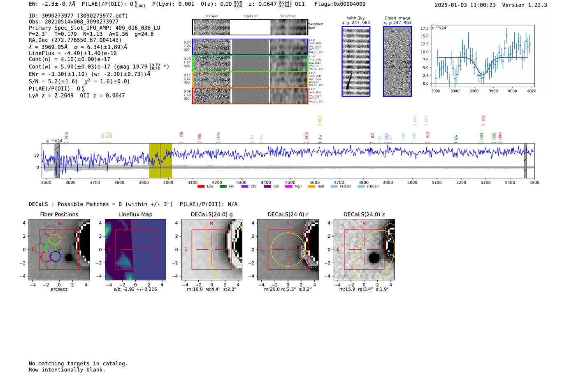This screenshot has height=392, width=576.
Task: Click the blue fiber circle in Fiber Positions
Action: (55, 256)
